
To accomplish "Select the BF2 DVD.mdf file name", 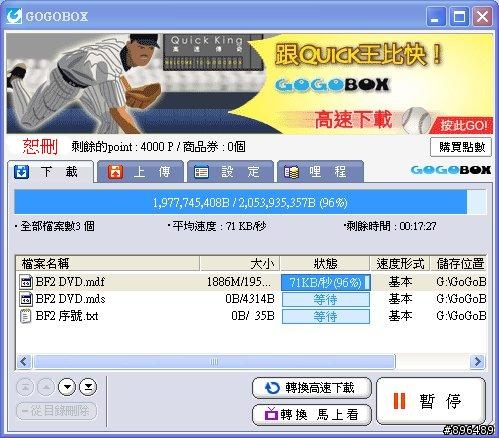I will pos(70,282).
